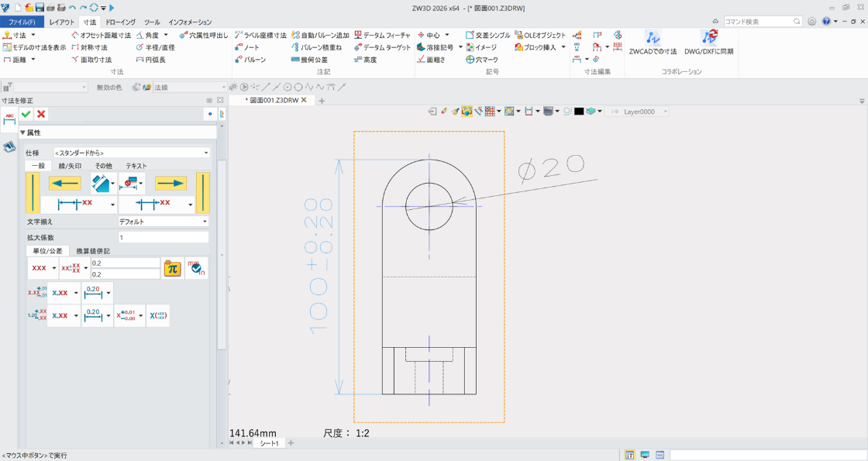Viewport: 868px width, 461px height.
Task: Open the ファイル(F) menu
Action: [22, 22]
